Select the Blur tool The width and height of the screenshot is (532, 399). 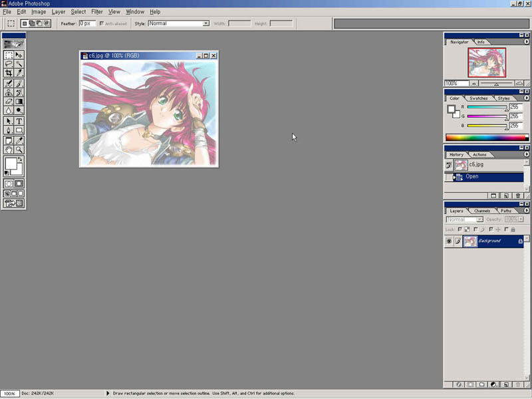[9, 110]
